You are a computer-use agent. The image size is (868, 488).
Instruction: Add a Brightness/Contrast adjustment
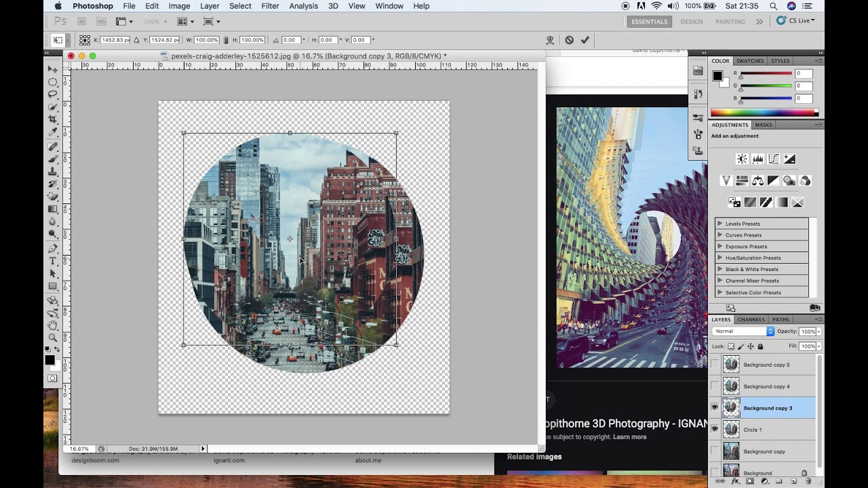[742, 159]
